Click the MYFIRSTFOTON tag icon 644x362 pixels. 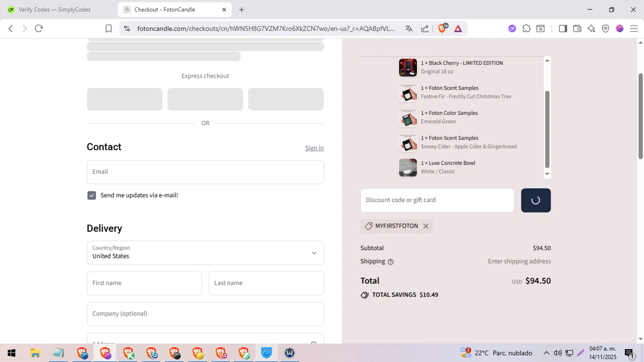coord(368,226)
